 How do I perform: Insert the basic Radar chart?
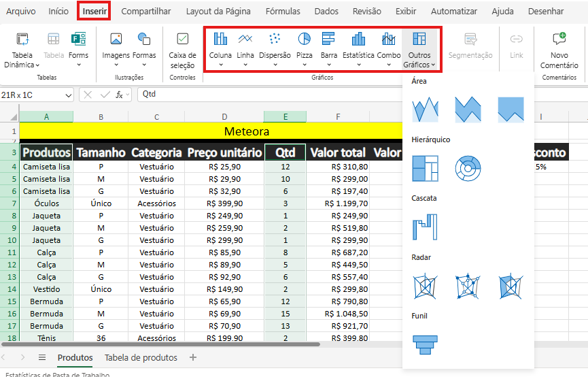click(425, 286)
